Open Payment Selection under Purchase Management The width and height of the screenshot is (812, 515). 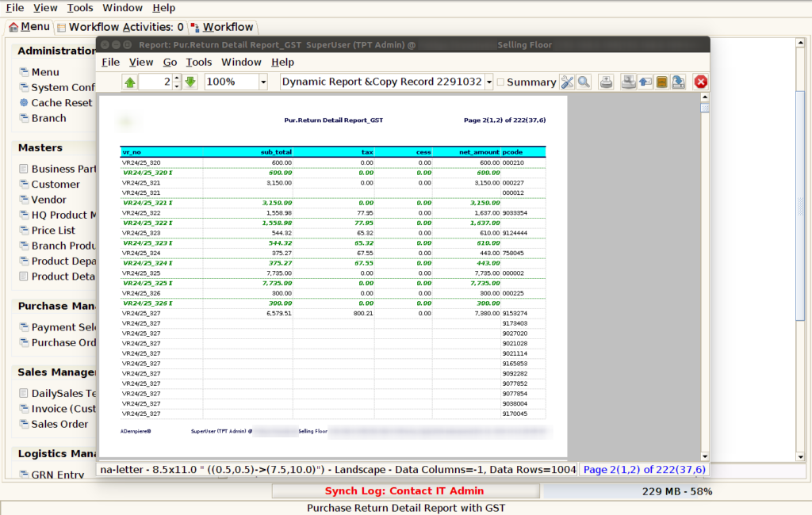(x=57, y=327)
